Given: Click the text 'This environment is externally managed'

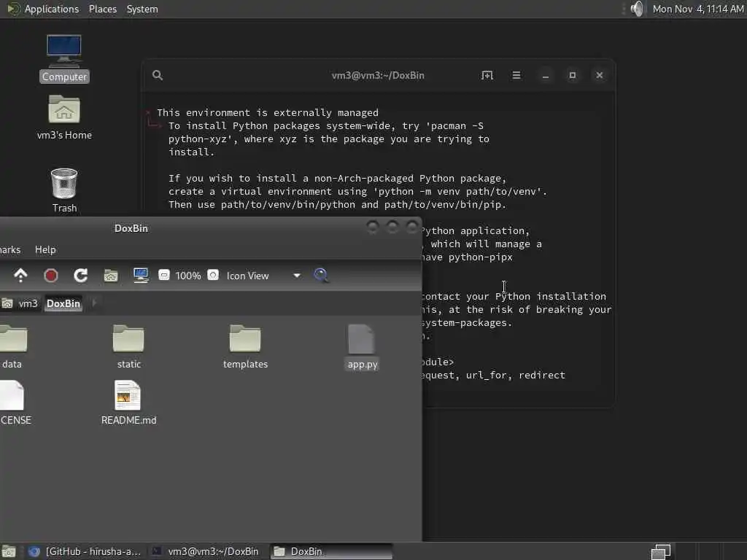Looking at the screenshot, I should pos(268,113).
